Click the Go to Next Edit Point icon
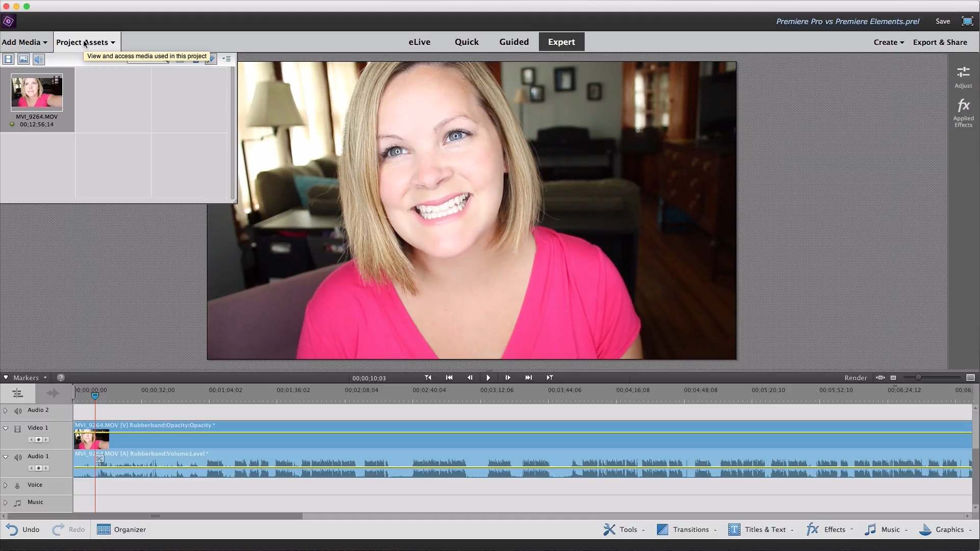 click(550, 378)
